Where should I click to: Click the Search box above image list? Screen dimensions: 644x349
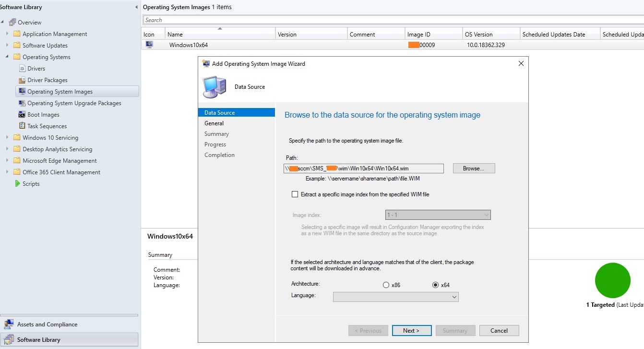tap(394, 20)
